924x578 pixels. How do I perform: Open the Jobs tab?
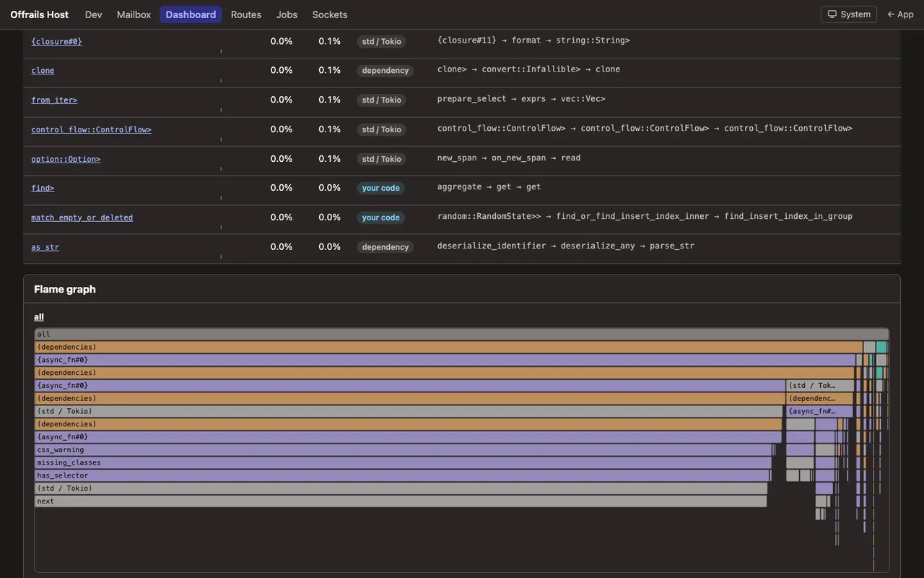287,14
